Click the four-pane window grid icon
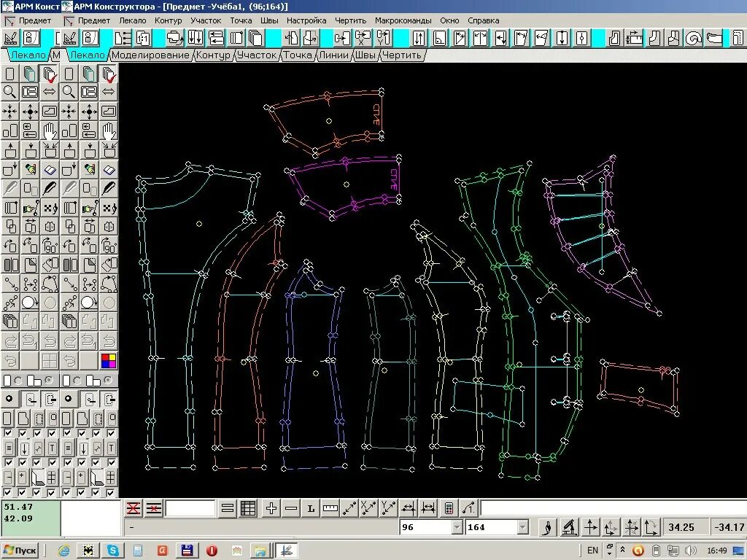The width and height of the screenshot is (747, 560). tap(50, 360)
